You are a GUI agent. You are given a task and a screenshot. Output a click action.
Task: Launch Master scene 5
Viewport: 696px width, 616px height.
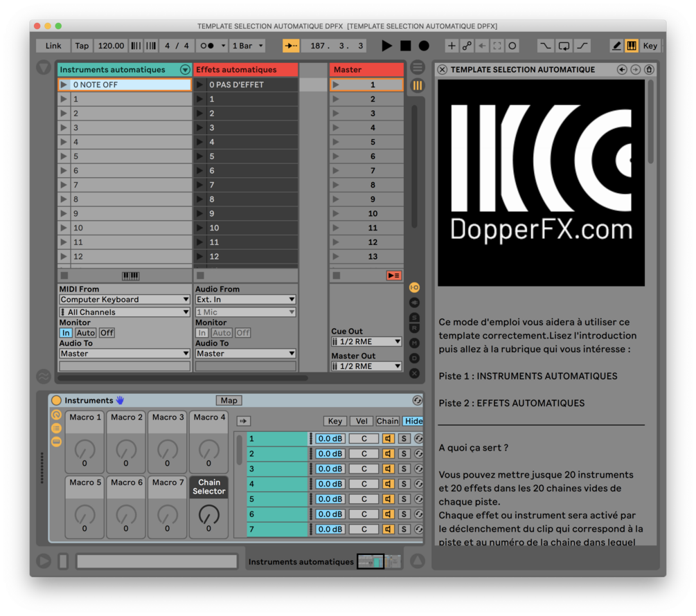pos(336,142)
